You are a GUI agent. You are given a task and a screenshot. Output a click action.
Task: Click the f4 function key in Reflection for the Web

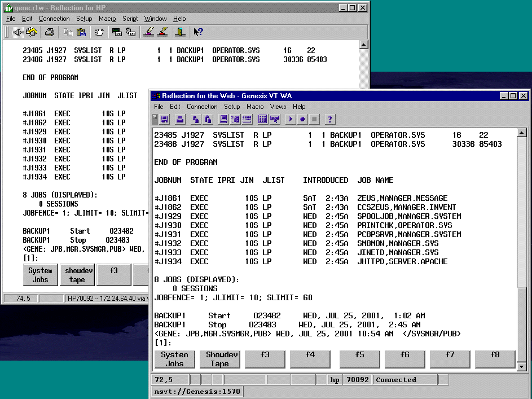tap(310, 359)
